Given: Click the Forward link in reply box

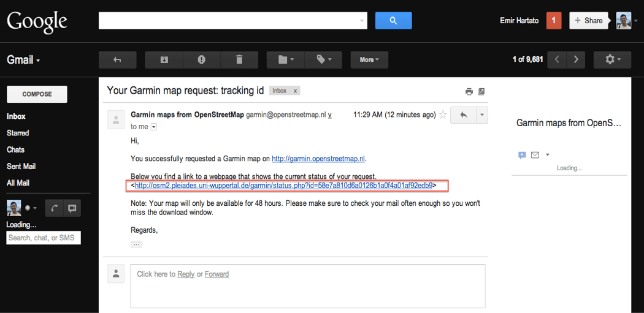Looking at the screenshot, I should tap(217, 274).
